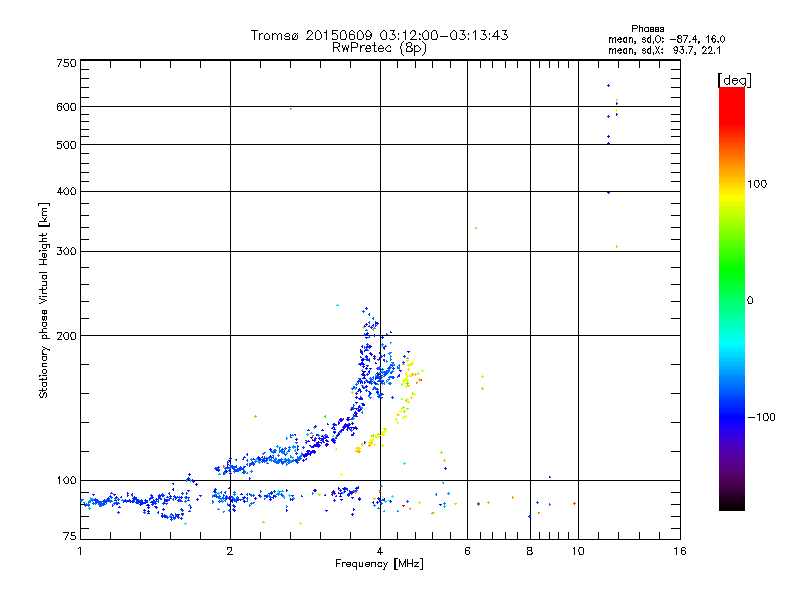The width and height of the screenshot is (800, 600).
Task: Click the plot title "Tromsø 20150609 03:12:00-03:13:43"
Action: coord(379,35)
